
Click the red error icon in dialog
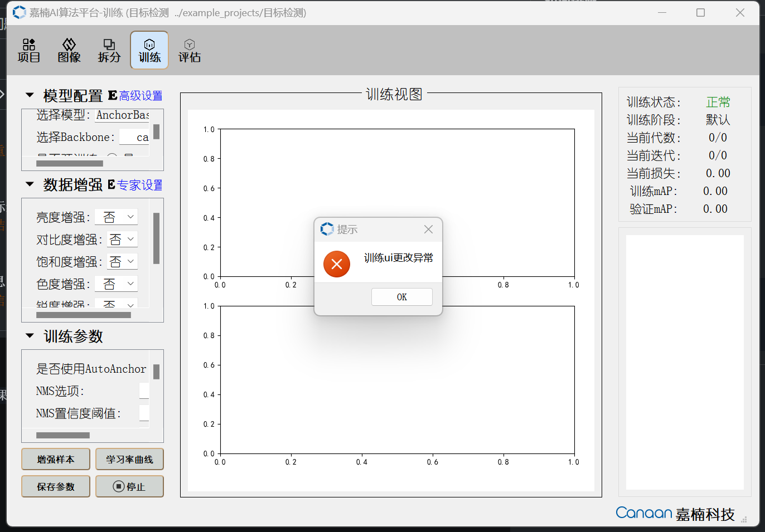[337, 264]
